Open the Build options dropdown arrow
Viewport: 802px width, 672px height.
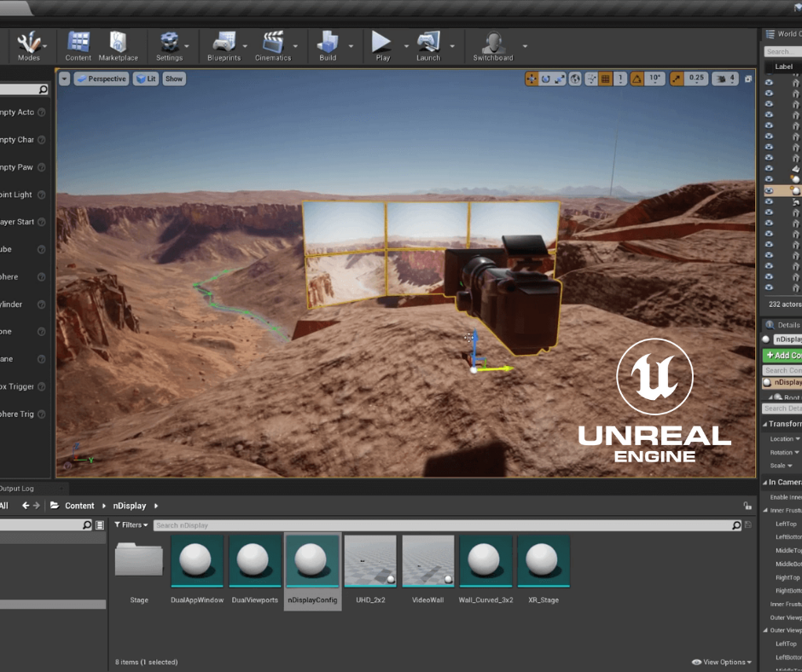point(351,46)
